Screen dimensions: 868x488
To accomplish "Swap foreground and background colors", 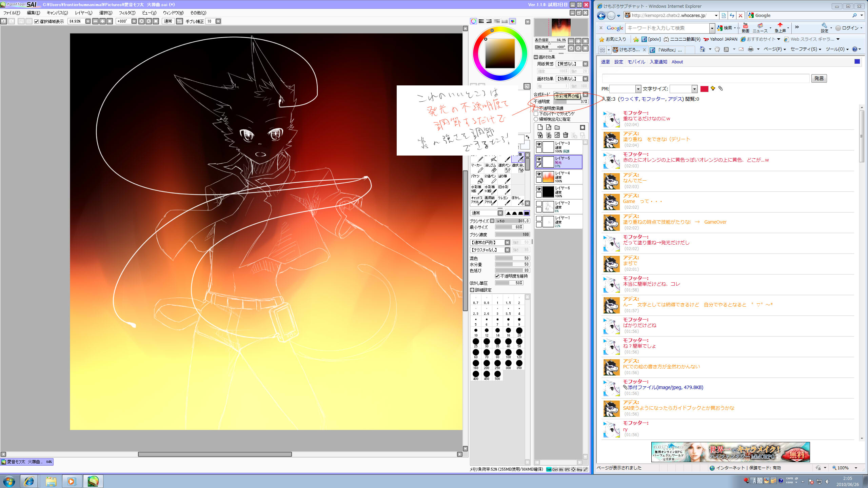I will (x=527, y=137).
